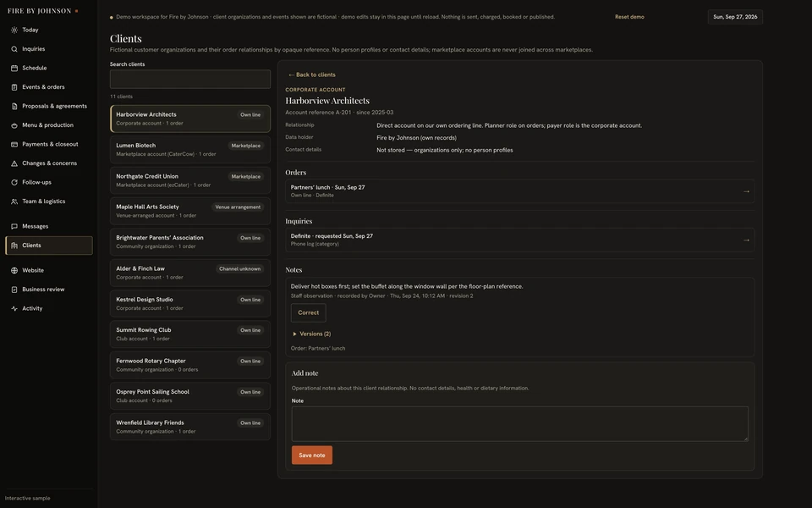Image resolution: width=812 pixels, height=508 pixels.
Task: Click the Correct button on the note
Action: pos(308,312)
